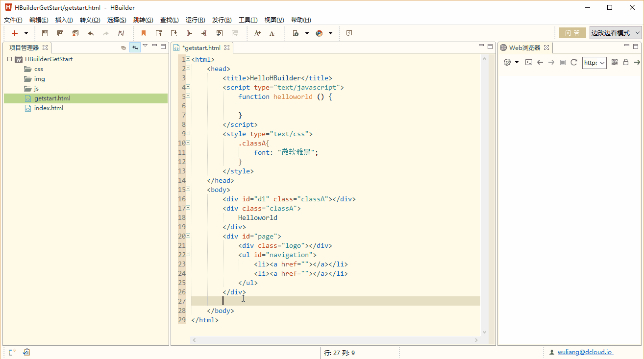Open the 运行(R) menu
The width and height of the screenshot is (644, 359).
(x=196, y=20)
